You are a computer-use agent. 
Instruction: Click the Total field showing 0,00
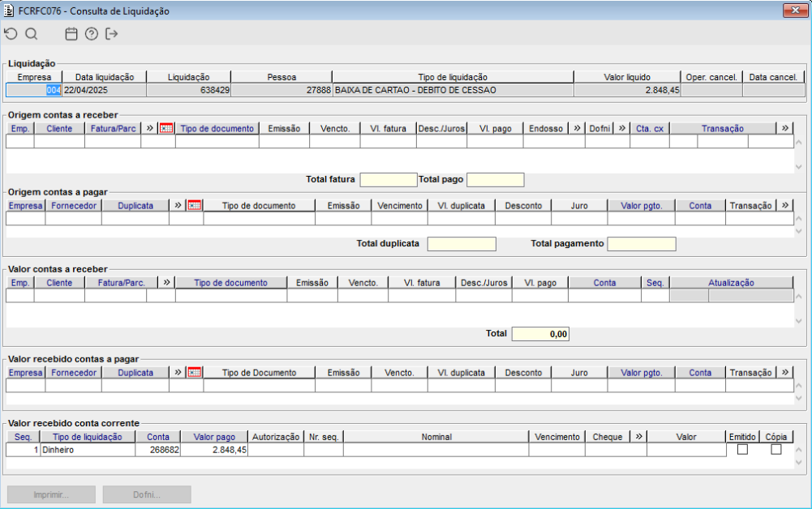[540, 334]
